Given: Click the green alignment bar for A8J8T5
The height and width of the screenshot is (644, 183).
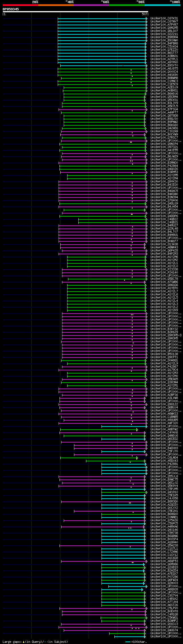Looking at the screenshot, I should (x=103, y=69).
